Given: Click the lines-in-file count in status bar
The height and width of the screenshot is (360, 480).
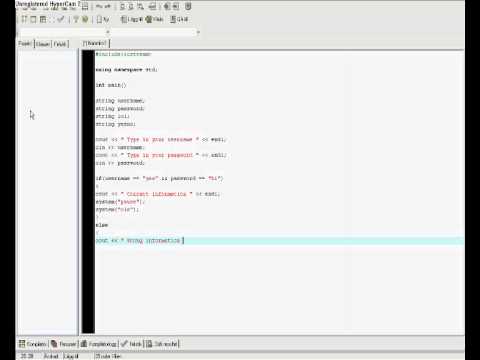Looking at the screenshot, I should [109, 356].
